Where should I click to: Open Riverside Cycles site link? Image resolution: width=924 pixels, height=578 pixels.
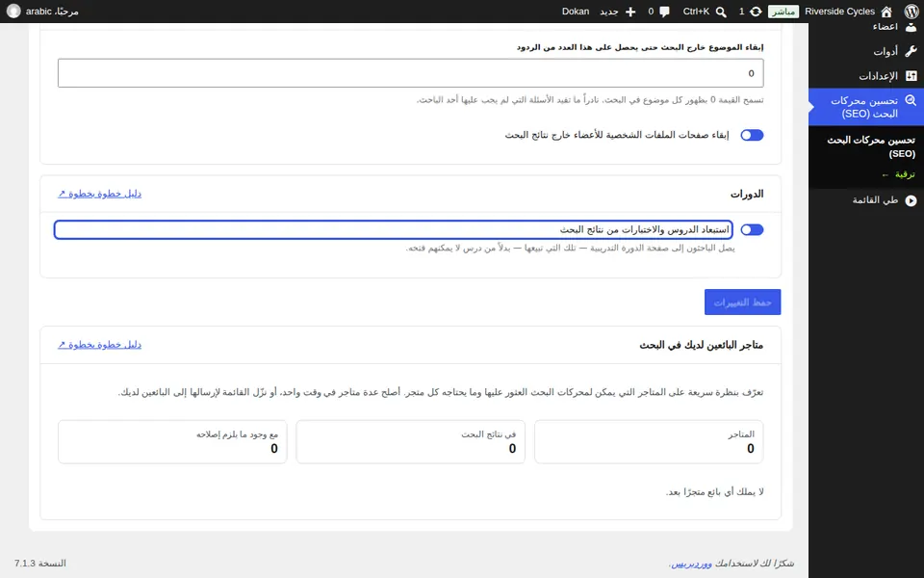coord(839,12)
